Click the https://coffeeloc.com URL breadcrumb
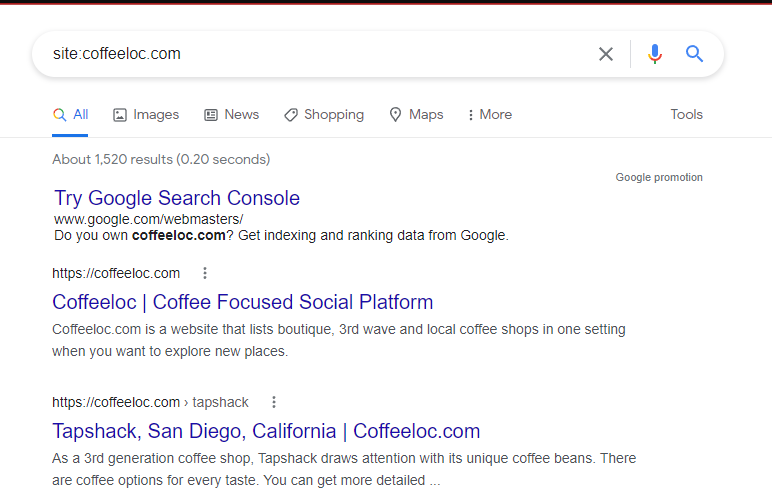This screenshot has width=772, height=500. click(x=116, y=273)
